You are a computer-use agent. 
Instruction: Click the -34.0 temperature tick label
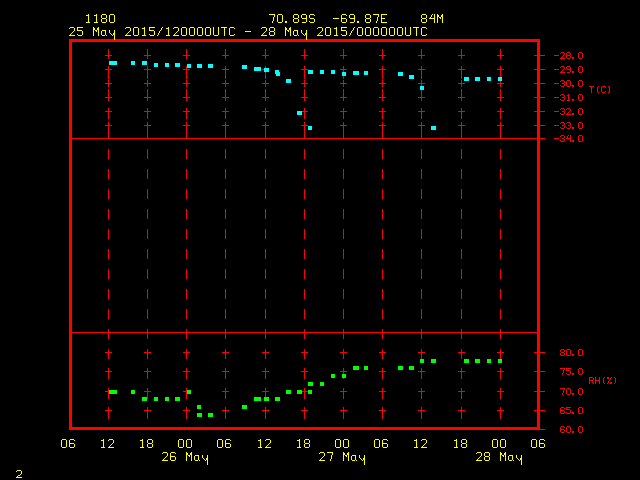point(570,139)
